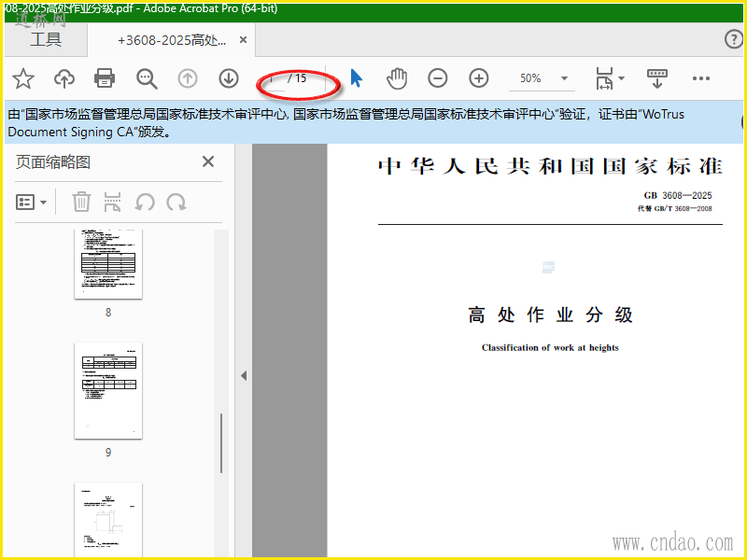
Task: Open the 50% zoom level dropdown
Action: tap(564, 78)
